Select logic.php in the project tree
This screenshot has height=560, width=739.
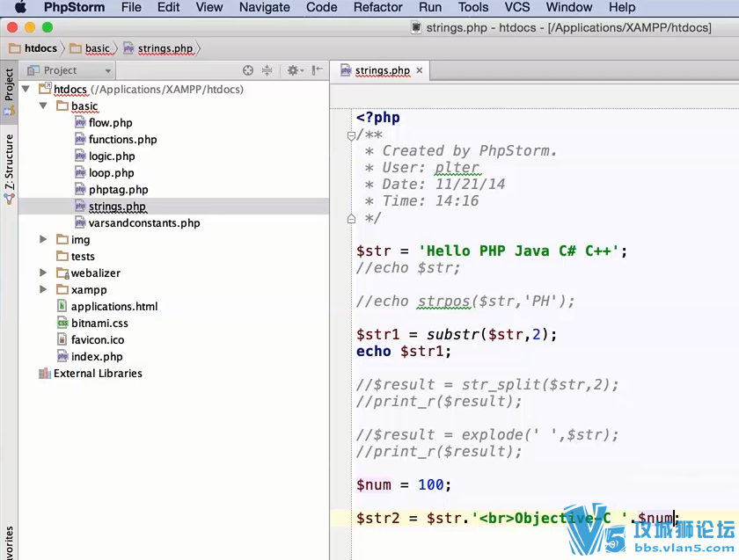pyautogui.click(x=112, y=156)
